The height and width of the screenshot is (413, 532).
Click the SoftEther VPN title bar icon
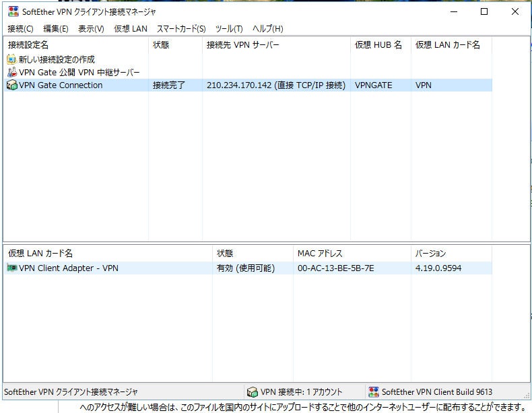coord(13,11)
